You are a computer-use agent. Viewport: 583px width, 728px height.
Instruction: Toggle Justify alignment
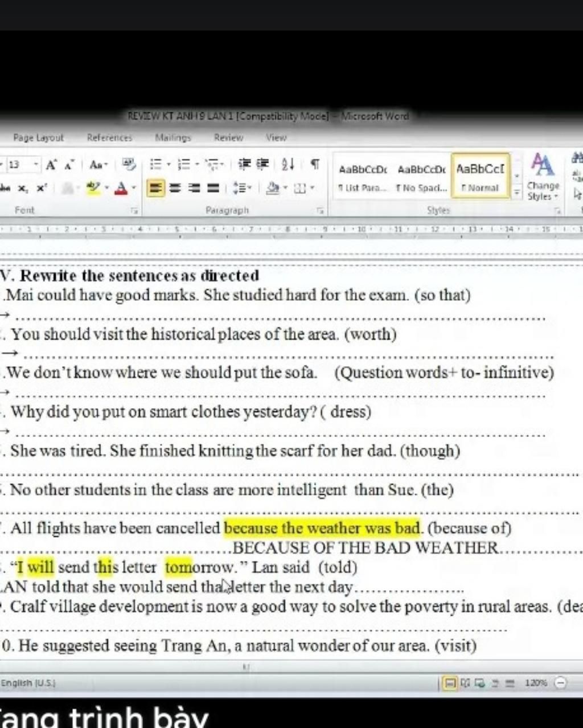click(212, 187)
